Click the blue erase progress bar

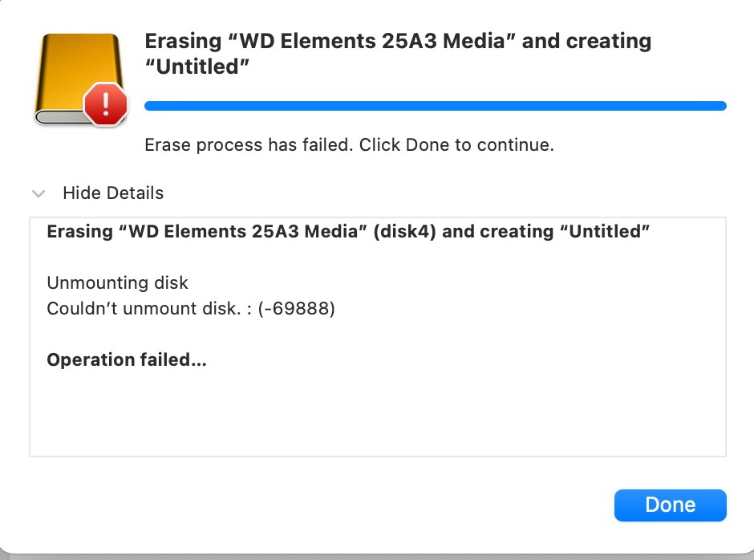(435, 106)
